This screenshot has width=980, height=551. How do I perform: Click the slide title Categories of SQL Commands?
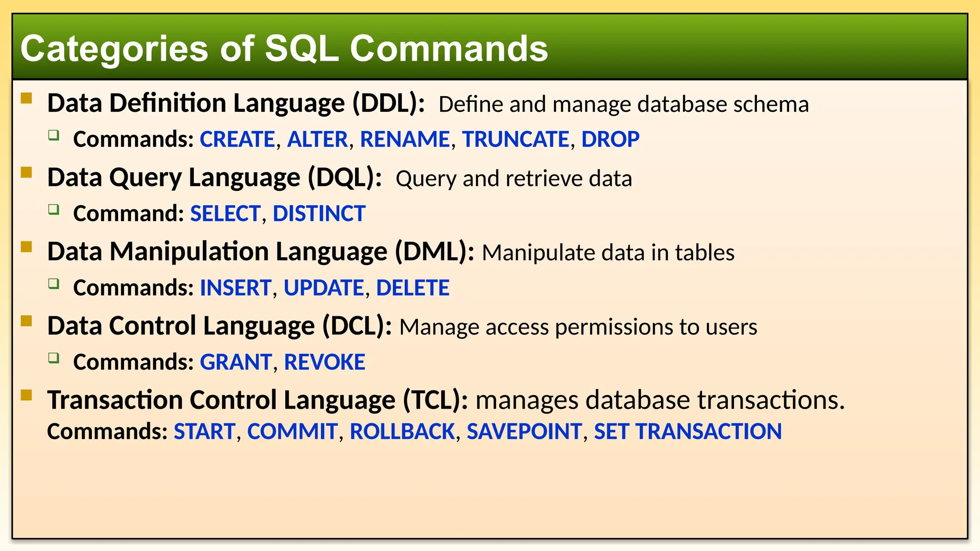click(x=284, y=48)
